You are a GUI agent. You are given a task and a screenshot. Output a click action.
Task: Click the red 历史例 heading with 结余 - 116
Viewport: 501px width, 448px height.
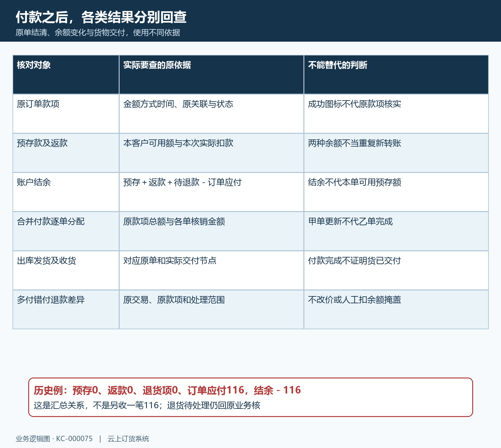(x=167, y=390)
